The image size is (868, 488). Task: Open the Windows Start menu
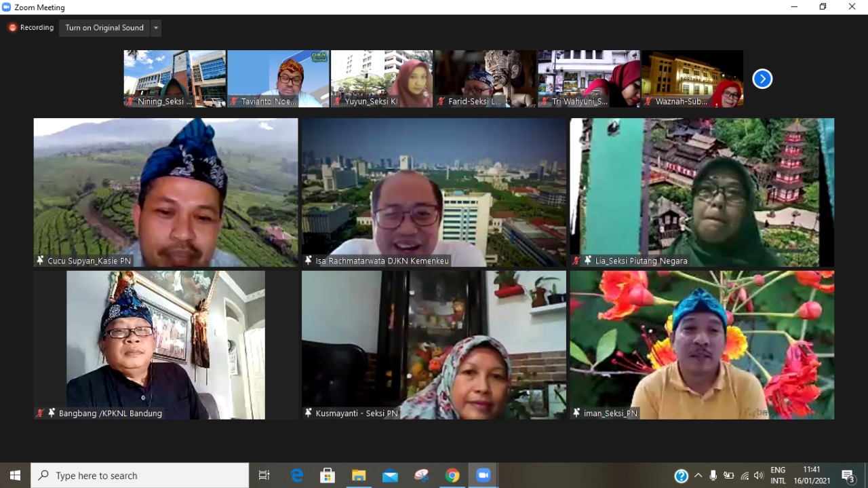(15, 476)
